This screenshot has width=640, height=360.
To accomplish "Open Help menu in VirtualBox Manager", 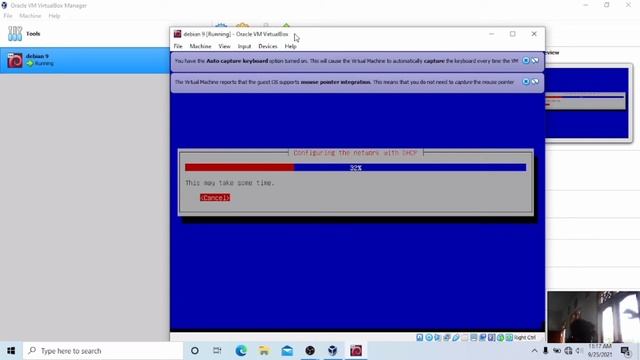I will 54,16.
